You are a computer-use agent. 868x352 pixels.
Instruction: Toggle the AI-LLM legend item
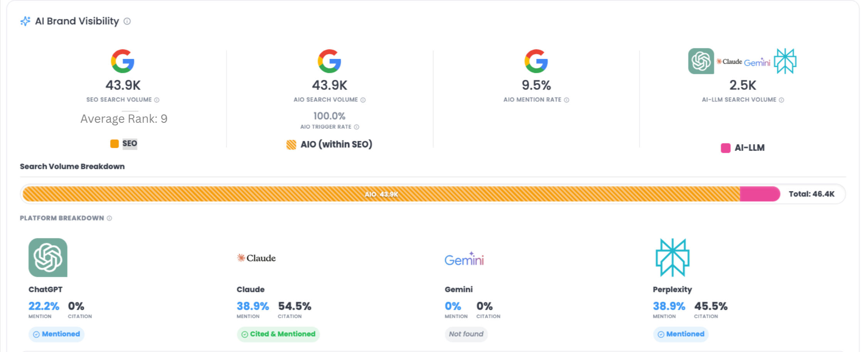(743, 148)
